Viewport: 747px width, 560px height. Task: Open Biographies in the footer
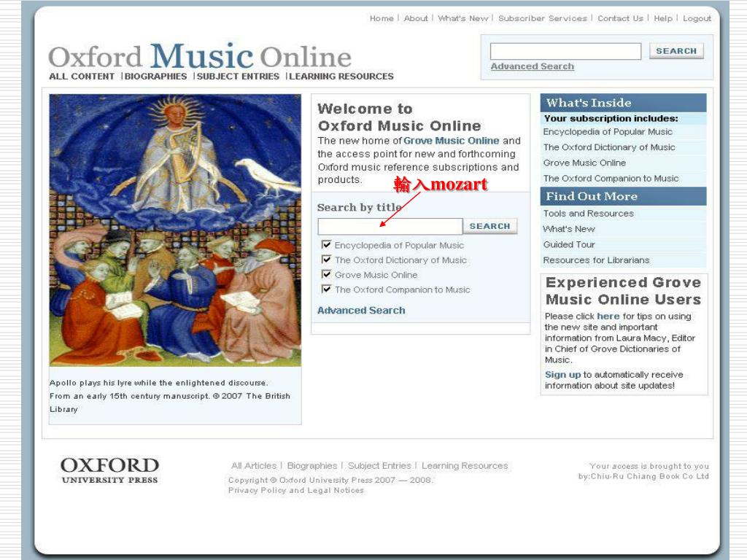(312, 466)
